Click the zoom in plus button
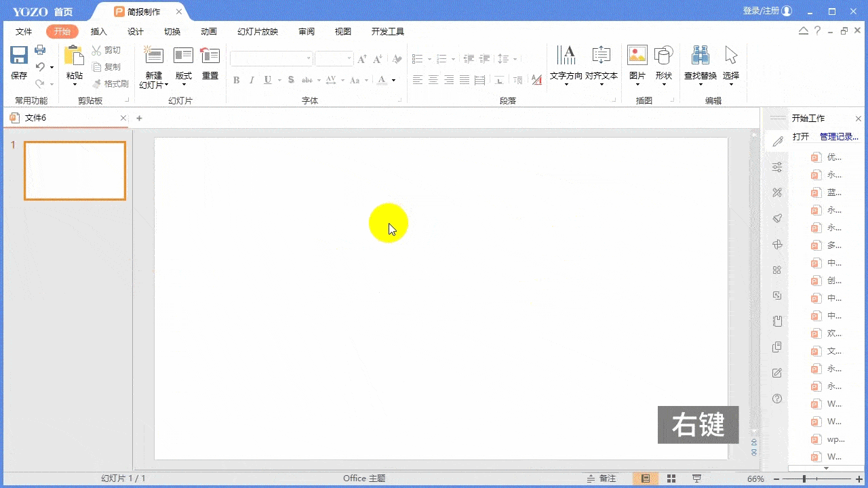The height and width of the screenshot is (488, 868). (859, 479)
